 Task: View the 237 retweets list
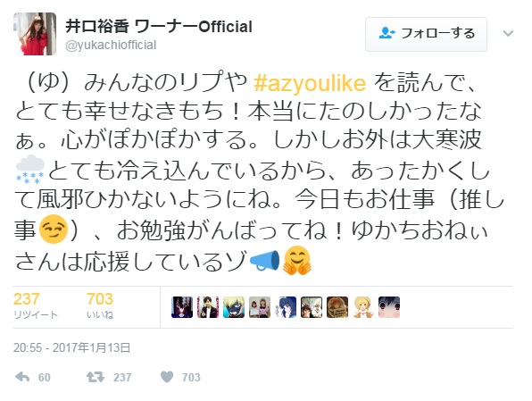click(36, 305)
